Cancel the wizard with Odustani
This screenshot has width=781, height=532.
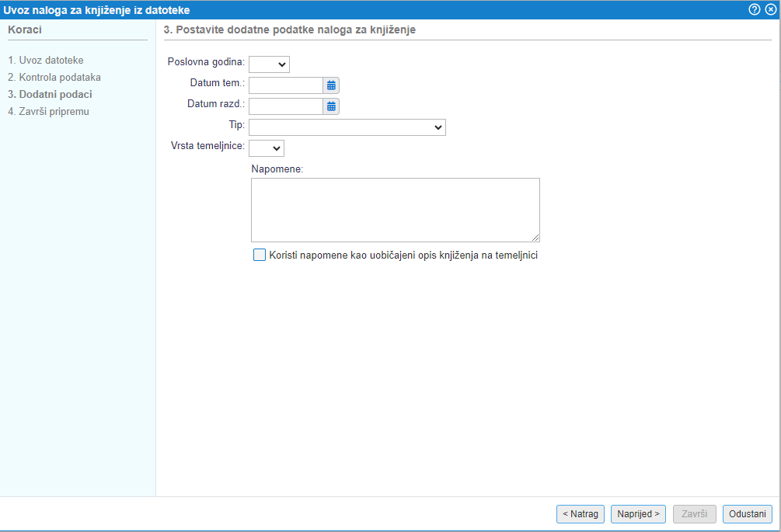(x=747, y=514)
